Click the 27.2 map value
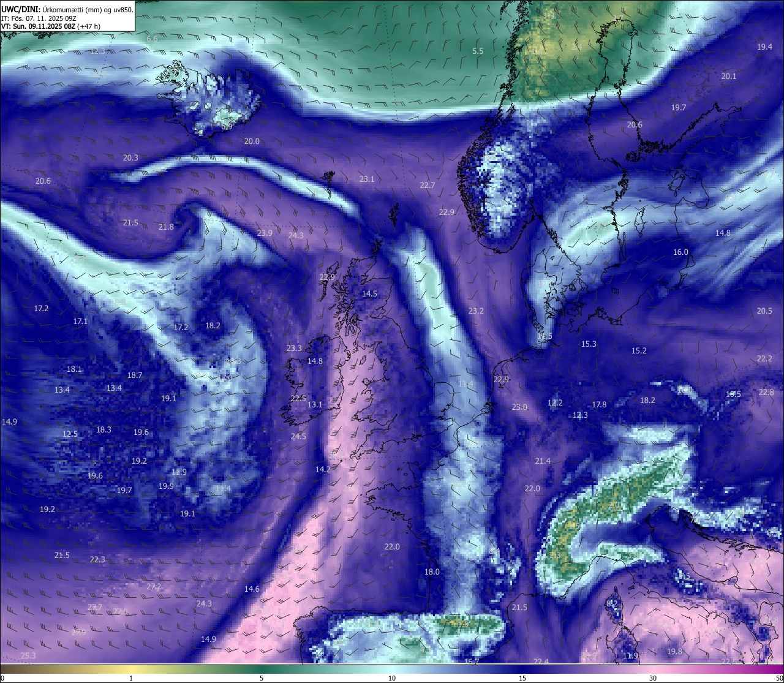Image resolution: width=784 pixels, height=683 pixels. pyautogui.click(x=154, y=586)
